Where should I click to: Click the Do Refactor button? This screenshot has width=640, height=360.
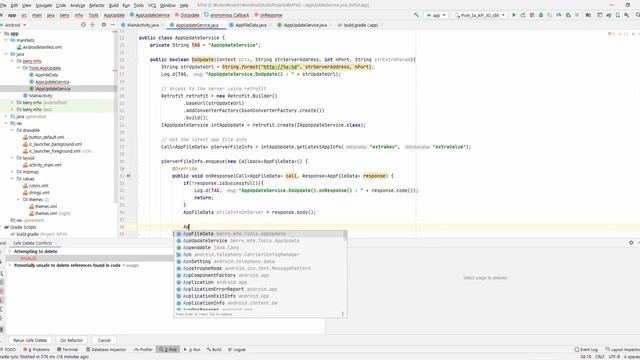pos(72,340)
